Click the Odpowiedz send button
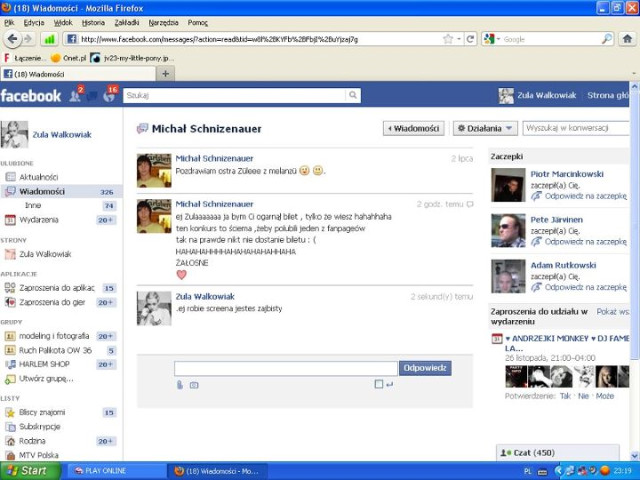Viewport: 640px width, 480px height. click(x=425, y=368)
